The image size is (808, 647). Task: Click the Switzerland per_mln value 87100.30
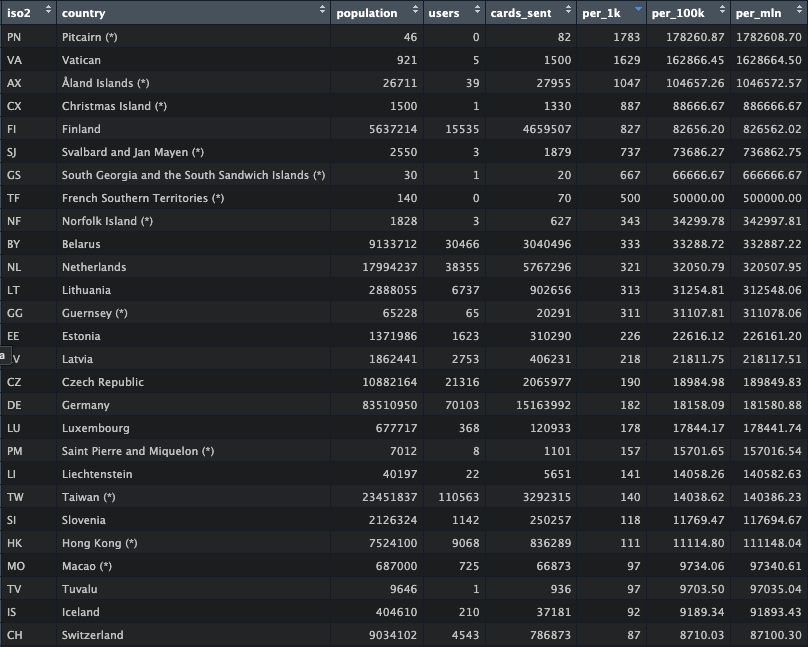click(x=769, y=635)
